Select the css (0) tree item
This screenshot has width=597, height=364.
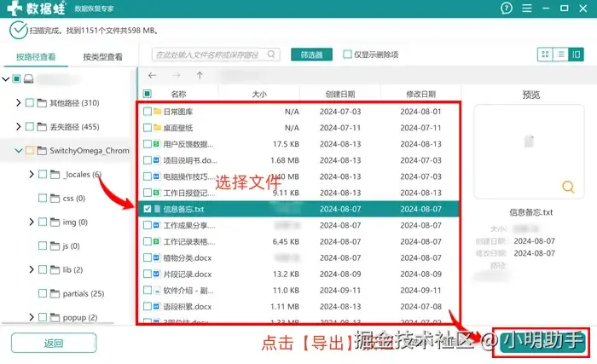tap(74, 199)
